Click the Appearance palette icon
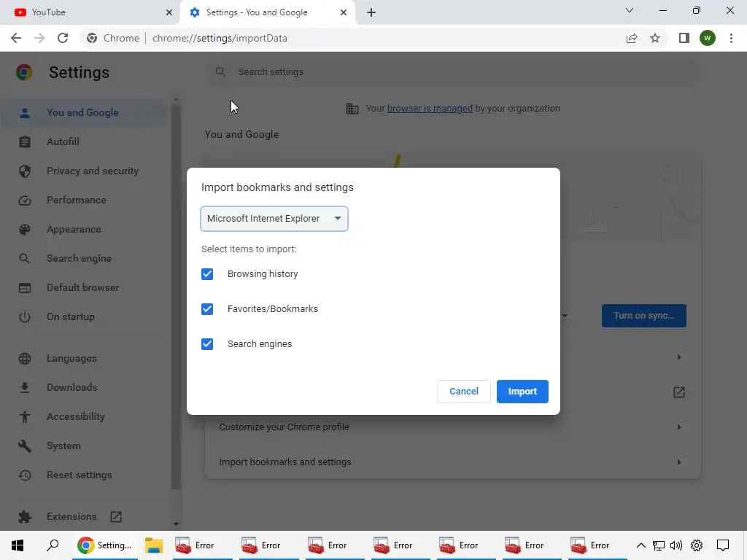 pyautogui.click(x=24, y=230)
